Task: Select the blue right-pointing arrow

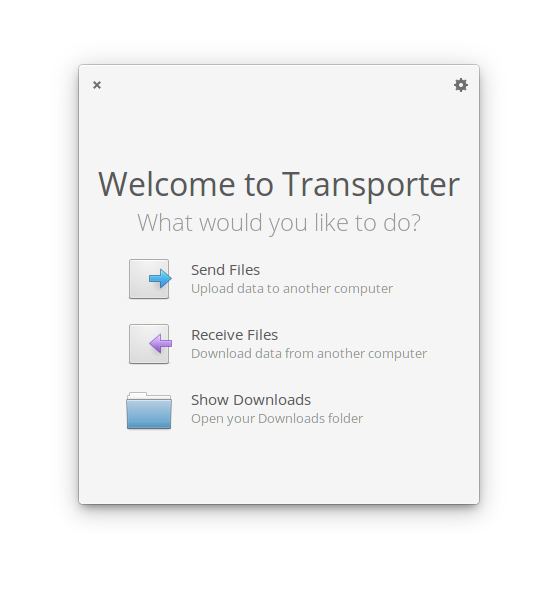Action: pos(160,278)
